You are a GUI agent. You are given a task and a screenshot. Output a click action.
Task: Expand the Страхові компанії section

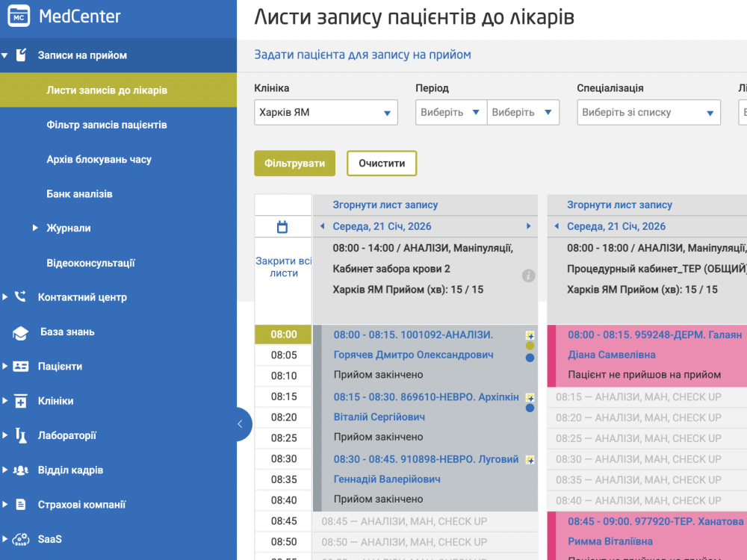click(x=4, y=504)
